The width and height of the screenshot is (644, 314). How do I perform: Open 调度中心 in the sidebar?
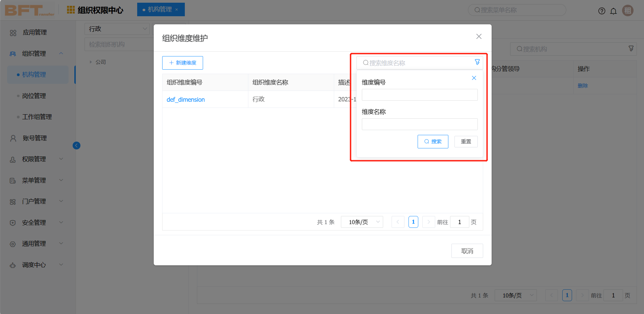coord(33,265)
